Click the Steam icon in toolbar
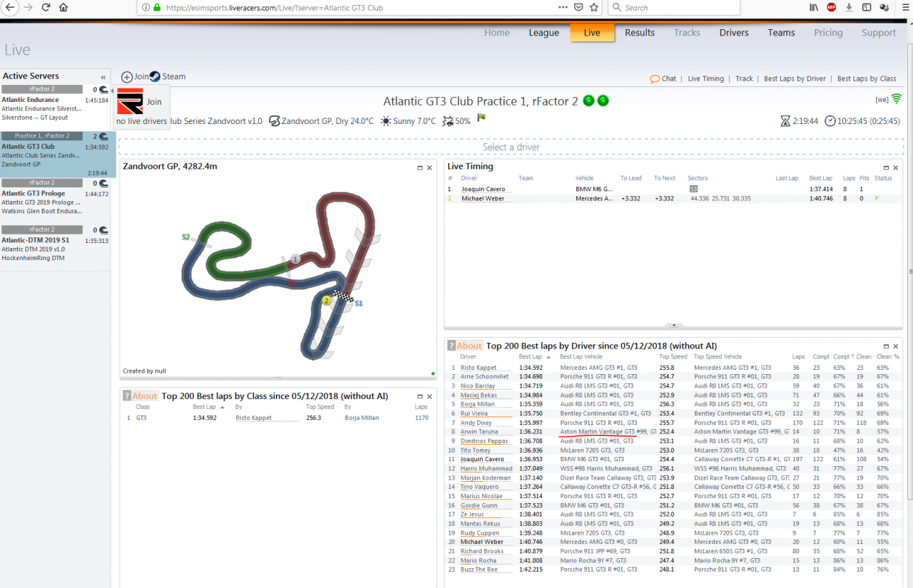 tap(155, 76)
